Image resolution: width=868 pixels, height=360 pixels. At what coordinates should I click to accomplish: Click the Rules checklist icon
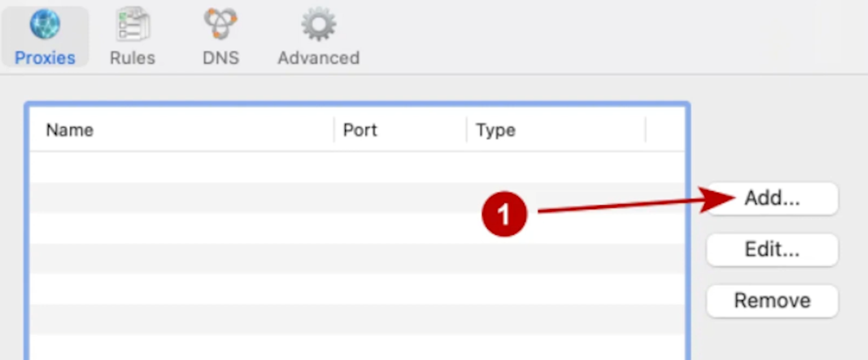[x=133, y=24]
